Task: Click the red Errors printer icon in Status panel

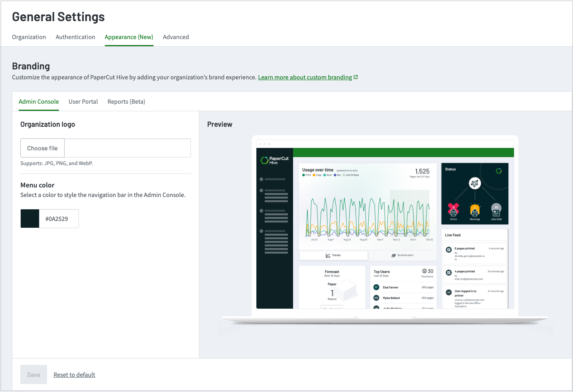Action: pos(453,211)
